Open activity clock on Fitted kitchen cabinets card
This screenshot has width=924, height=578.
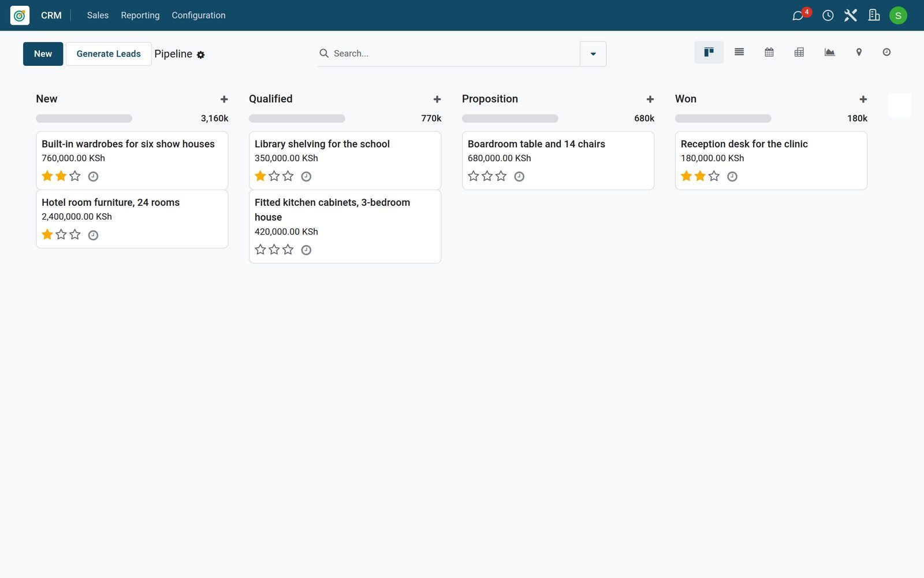coord(306,250)
